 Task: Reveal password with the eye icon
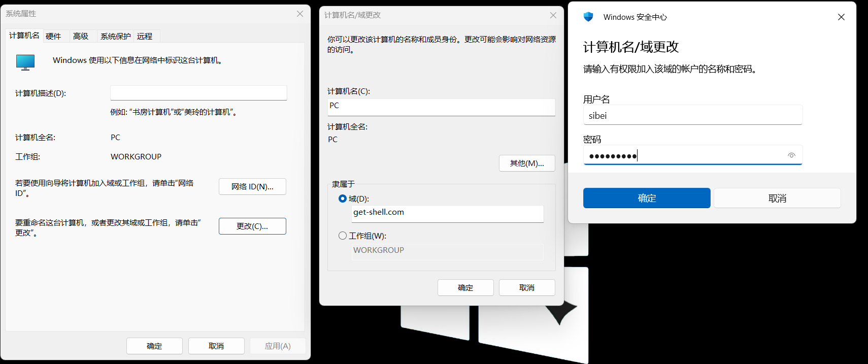[x=791, y=155]
